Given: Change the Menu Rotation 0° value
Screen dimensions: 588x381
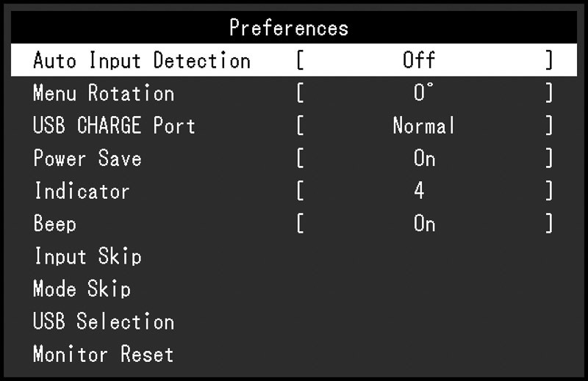Looking at the screenshot, I should [x=420, y=93].
